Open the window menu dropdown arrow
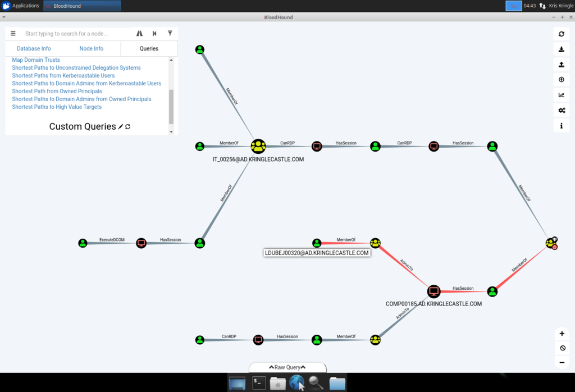This screenshot has width=575, height=392. tap(4, 17)
